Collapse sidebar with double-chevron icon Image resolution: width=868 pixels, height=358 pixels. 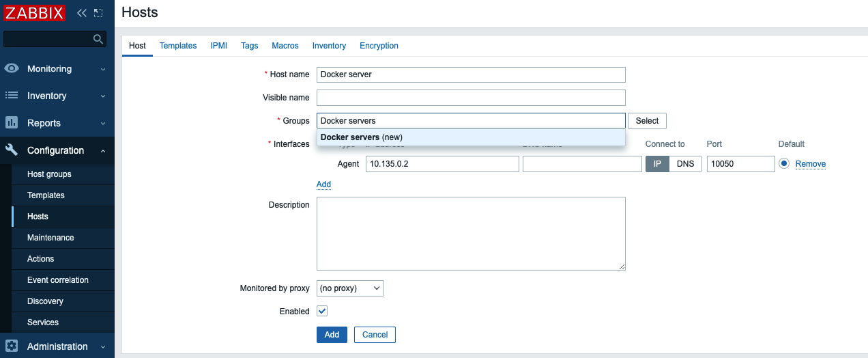pyautogui.click(x=82, y=12)
